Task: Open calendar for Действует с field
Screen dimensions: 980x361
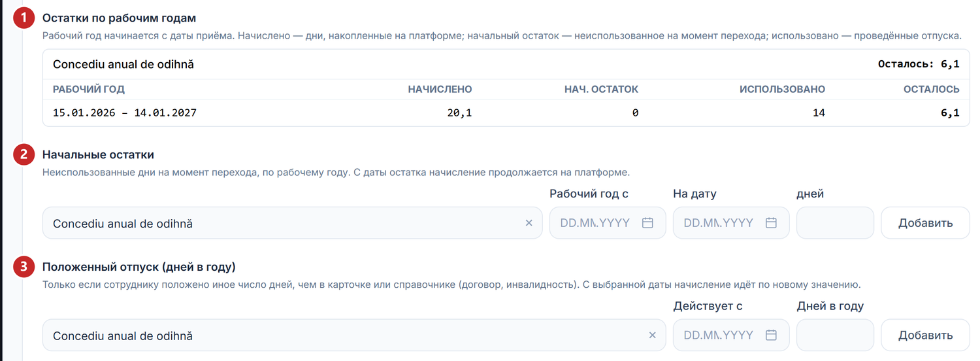Action: (771, 335)
